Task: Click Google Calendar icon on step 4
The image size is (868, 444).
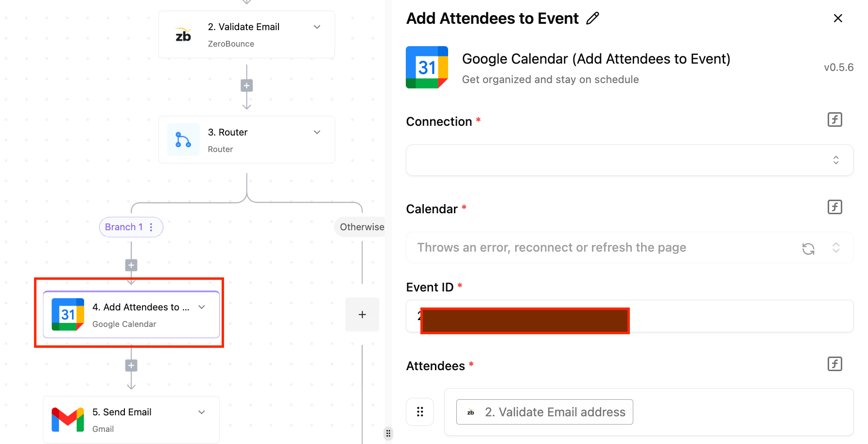Action: click(68, 314)
